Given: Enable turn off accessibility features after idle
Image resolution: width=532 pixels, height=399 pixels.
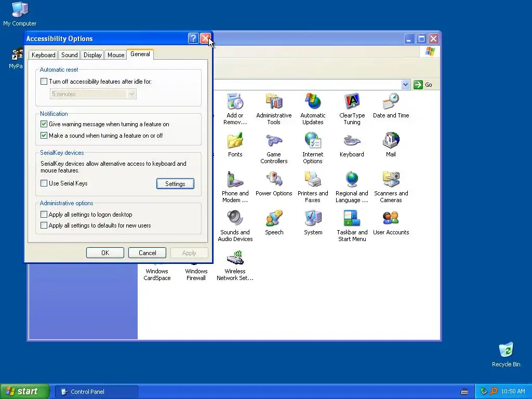Looking at the screenshot, I should [x=44, y=82].
